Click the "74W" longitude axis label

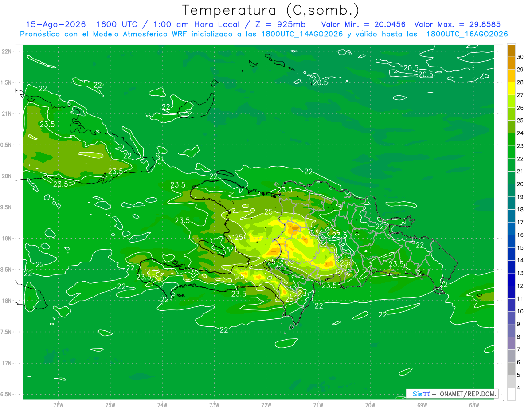[162, 405]
